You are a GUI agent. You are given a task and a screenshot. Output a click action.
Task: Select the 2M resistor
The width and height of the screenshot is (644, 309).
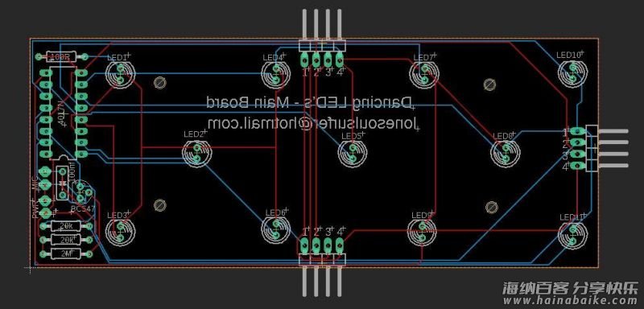65,254
